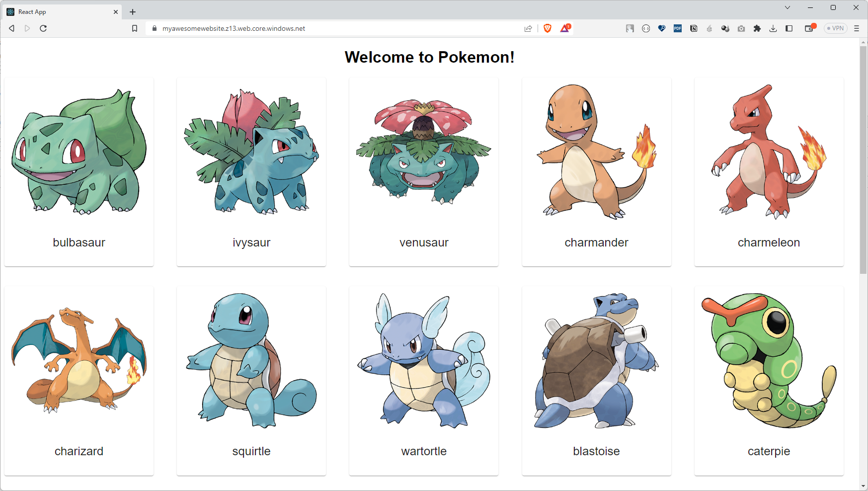Open the Notion web clipper extension
868x491 pixels.
click(694, 28)
